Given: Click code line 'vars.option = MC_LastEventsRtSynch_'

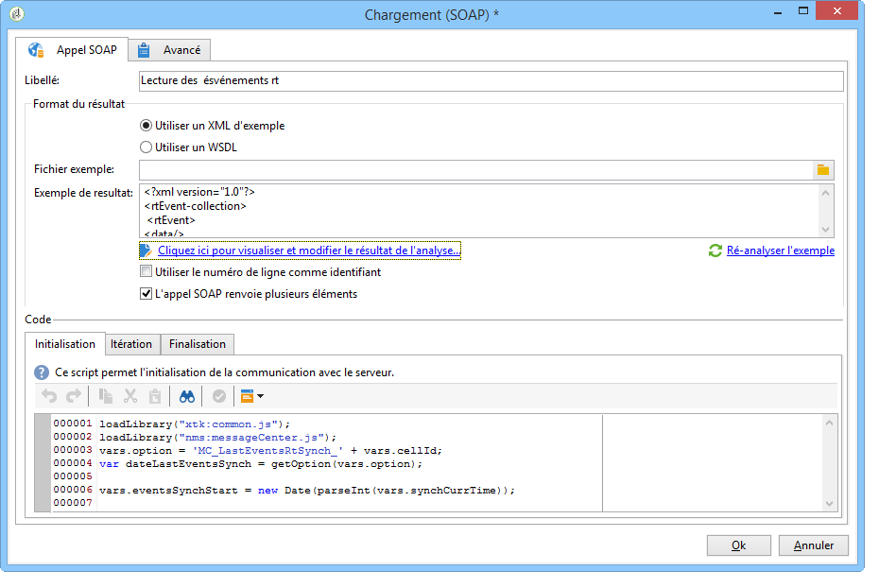Looking at the screenshot, I should pyautogui.click(x=270, y=451).
